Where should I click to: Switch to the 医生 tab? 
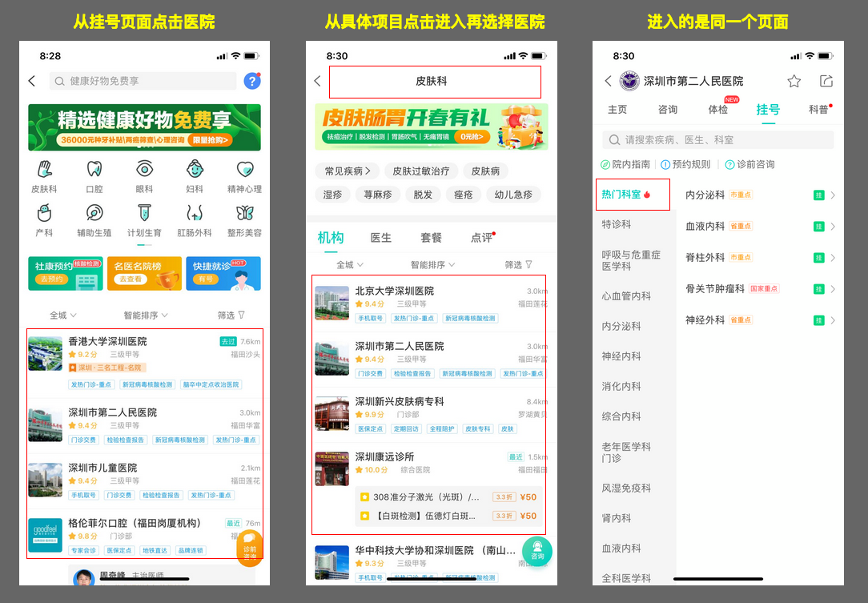[380, 237]
